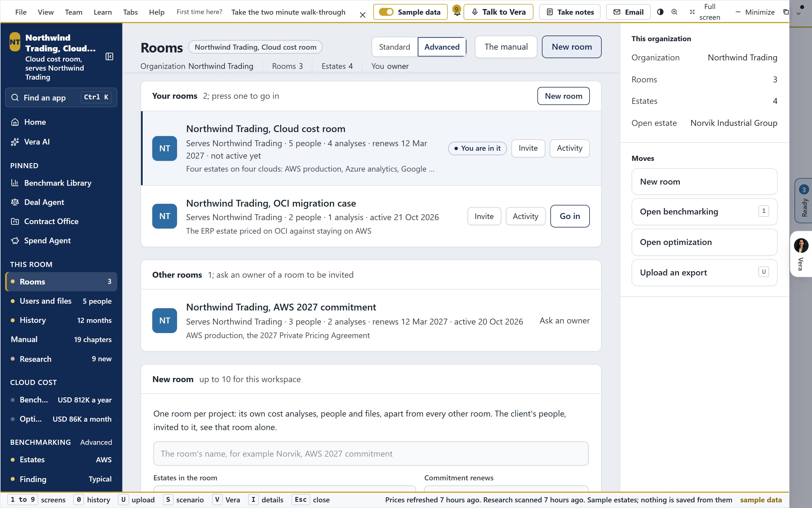Open the Manual with 19 chapters

tap(61, 339)
